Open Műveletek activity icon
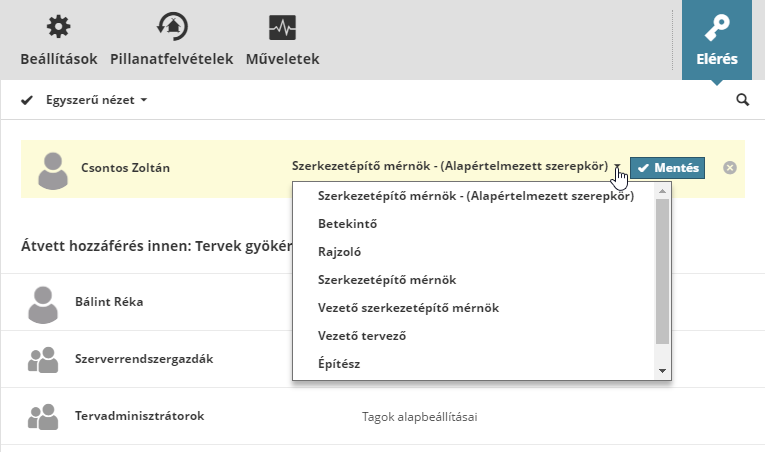 (x=282, y=28)
